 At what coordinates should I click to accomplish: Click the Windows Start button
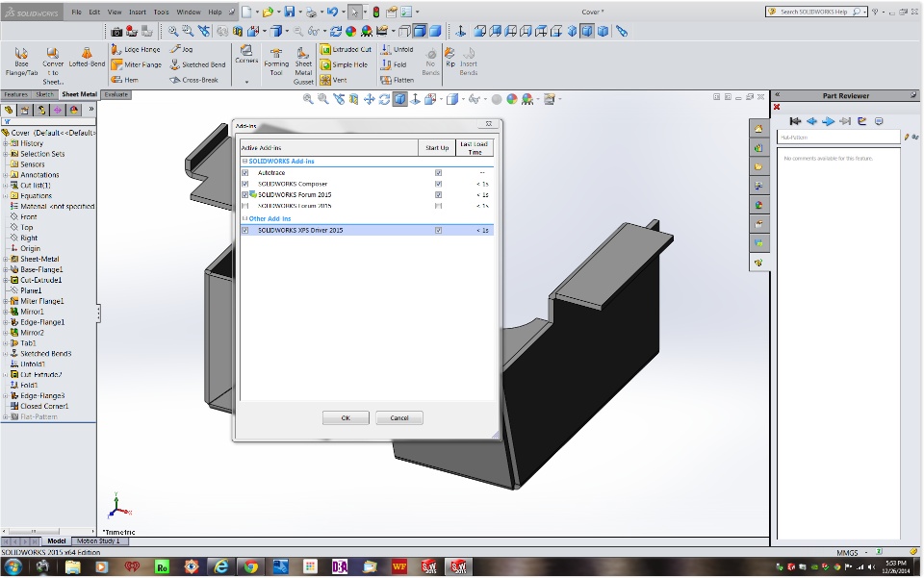click(13, 566)
